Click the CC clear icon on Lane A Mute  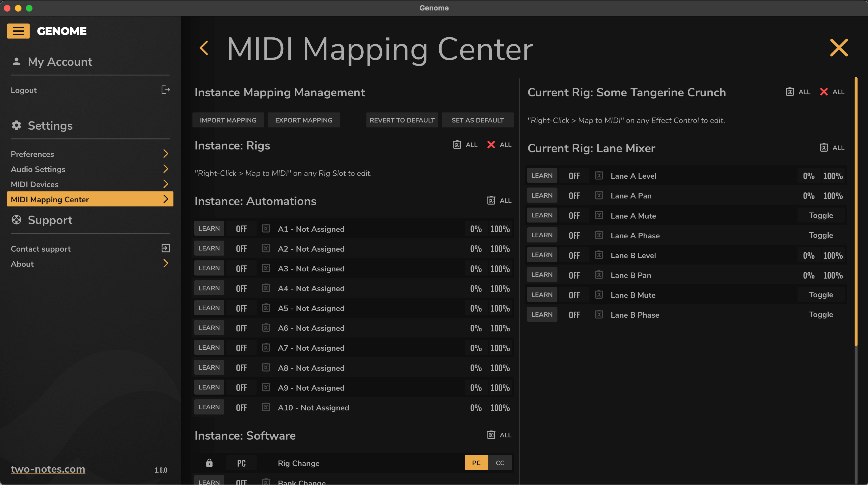coord(599,215)
